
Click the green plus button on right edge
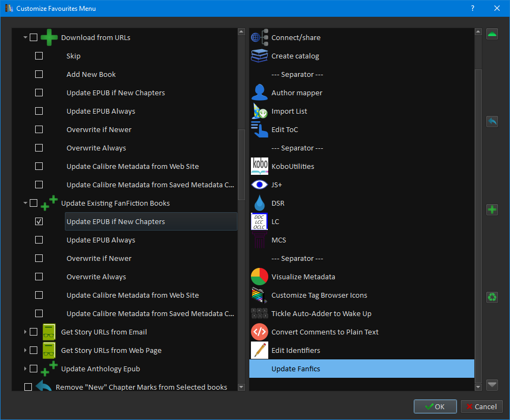[492, 209]
